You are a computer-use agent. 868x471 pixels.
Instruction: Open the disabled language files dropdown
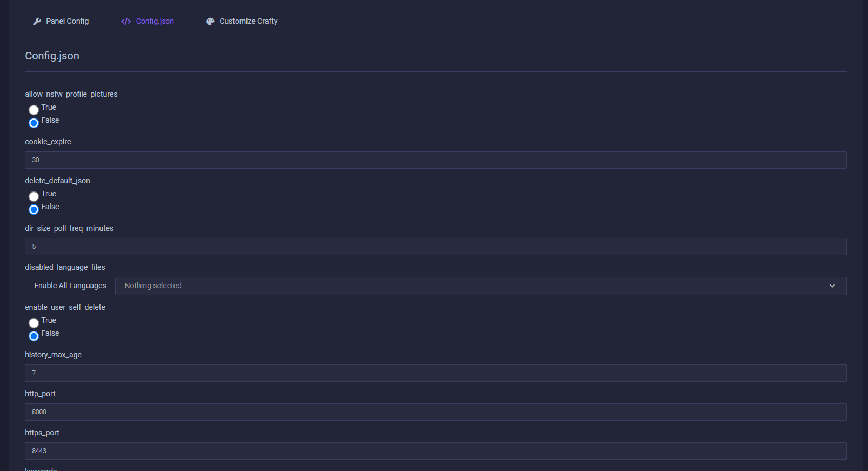click(x=476, y=286)
